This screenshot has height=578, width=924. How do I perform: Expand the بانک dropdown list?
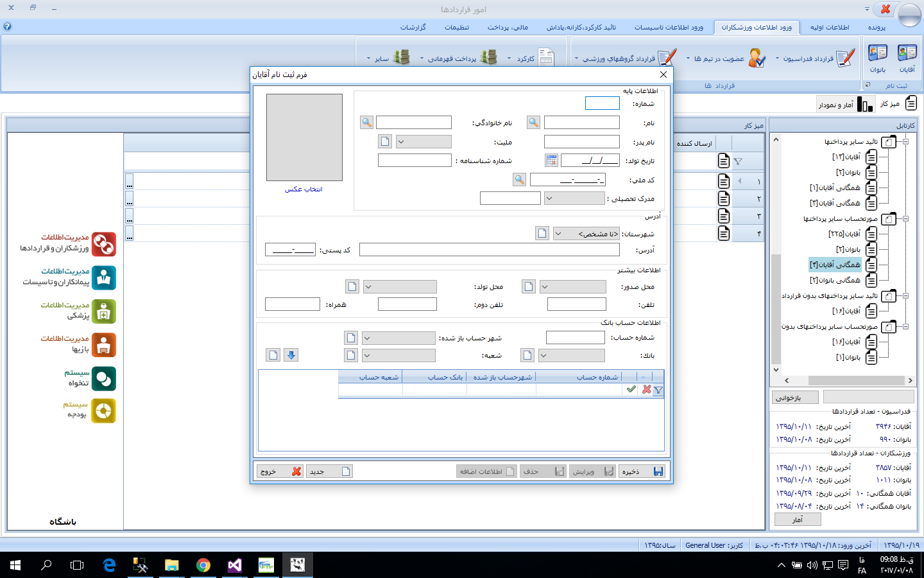point(543,355)
